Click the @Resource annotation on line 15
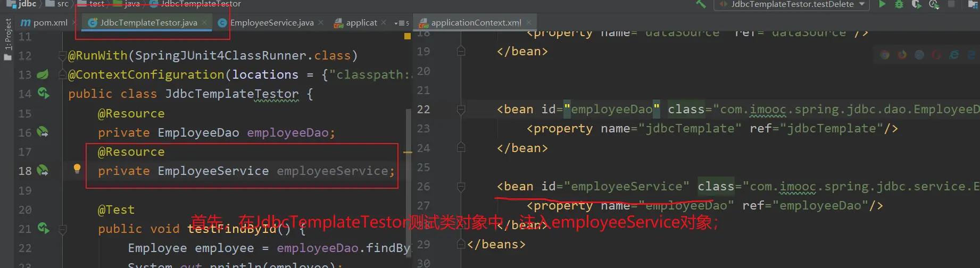 click(x=131, y=113)
